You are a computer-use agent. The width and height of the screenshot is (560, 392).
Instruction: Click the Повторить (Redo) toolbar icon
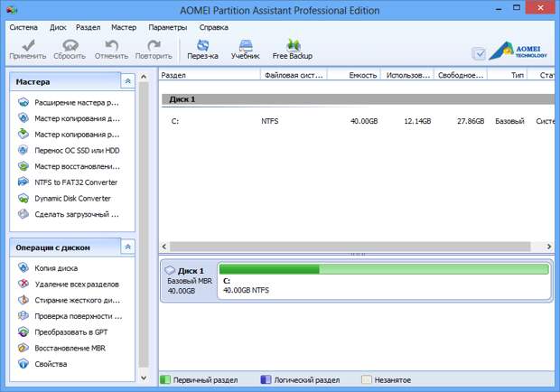[x=154, y=45]
